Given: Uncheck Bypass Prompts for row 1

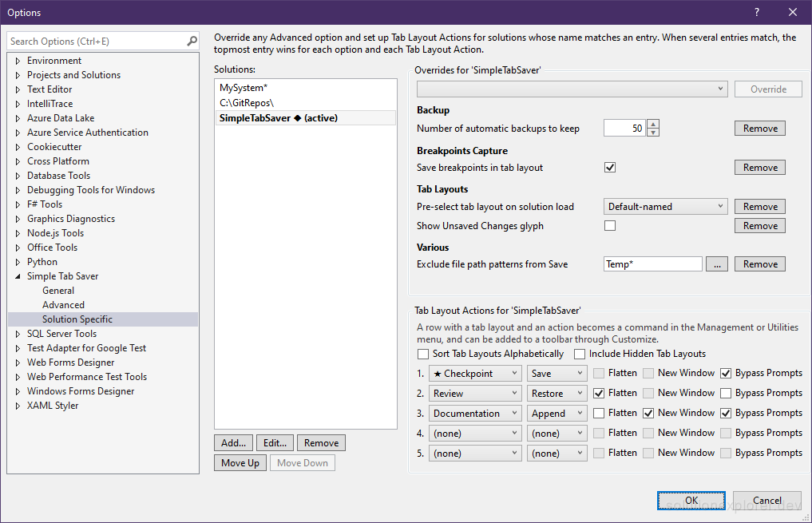Looking at the screenshot, I should coord(726,374).
